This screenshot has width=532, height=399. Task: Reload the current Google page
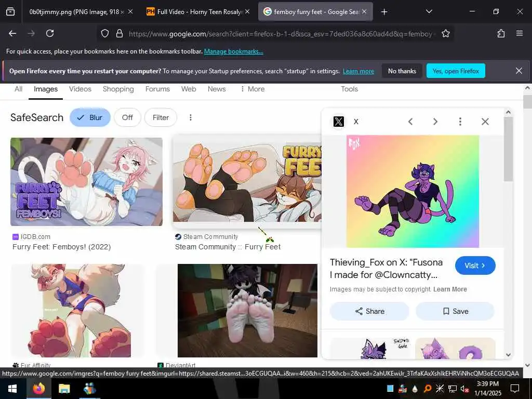50,33
